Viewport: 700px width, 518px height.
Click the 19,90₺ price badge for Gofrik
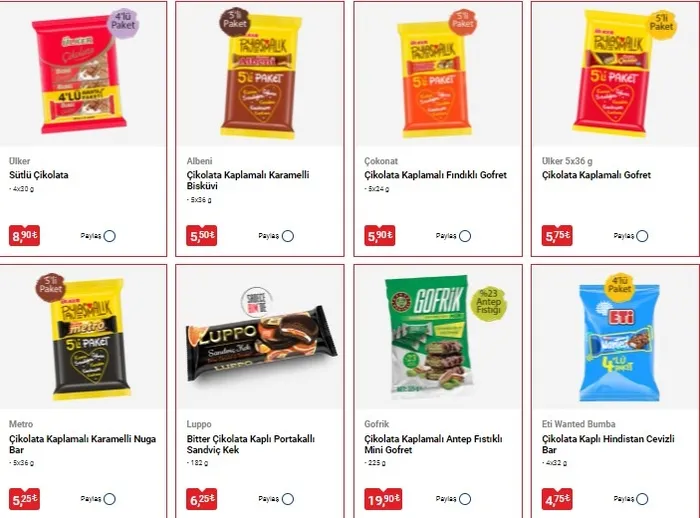click(383, 499)
